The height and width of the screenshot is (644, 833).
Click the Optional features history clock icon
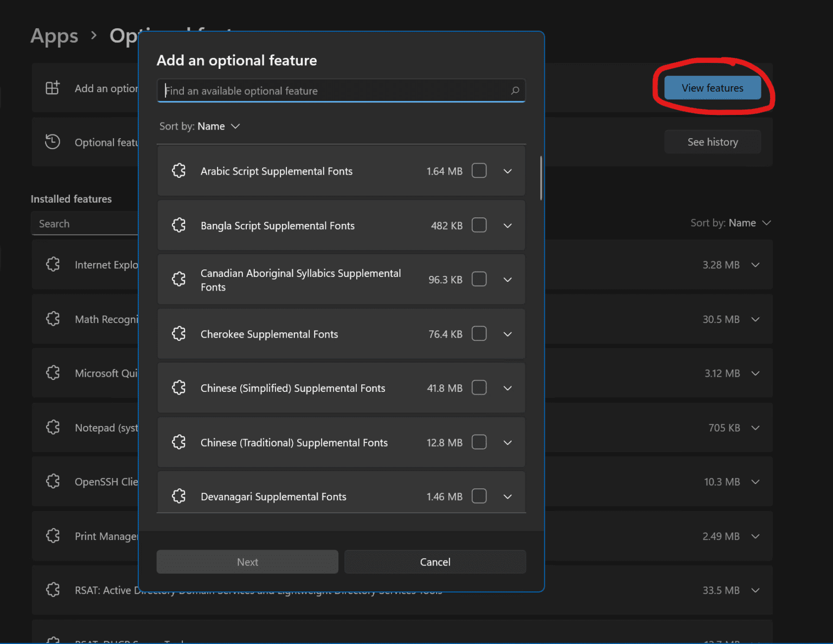tap(52, 141)
